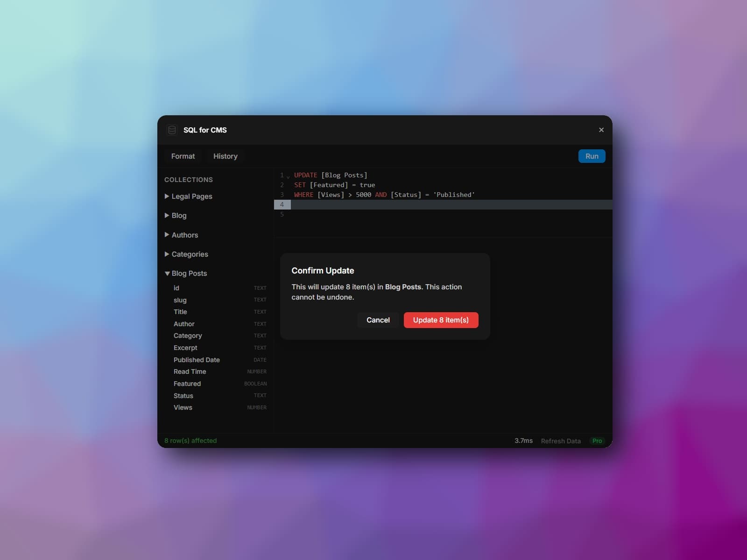
Task: Click the 8 row(s) affected status text
Action: coord(190,441)
